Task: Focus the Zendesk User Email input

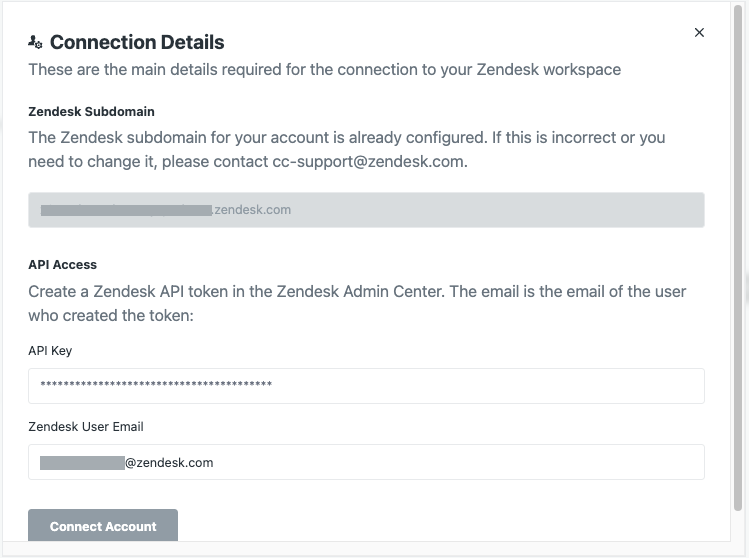Action: pos(450,462)
